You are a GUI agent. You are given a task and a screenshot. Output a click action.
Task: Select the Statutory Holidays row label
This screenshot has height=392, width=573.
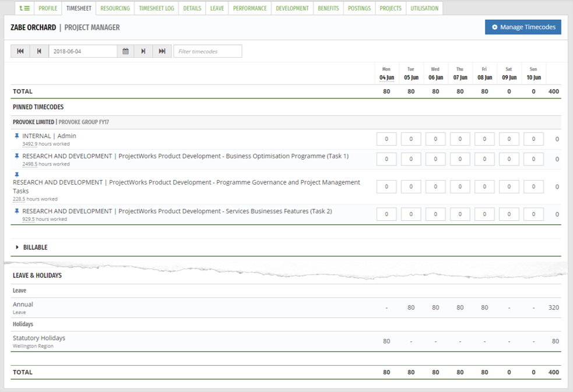[38, 338]
